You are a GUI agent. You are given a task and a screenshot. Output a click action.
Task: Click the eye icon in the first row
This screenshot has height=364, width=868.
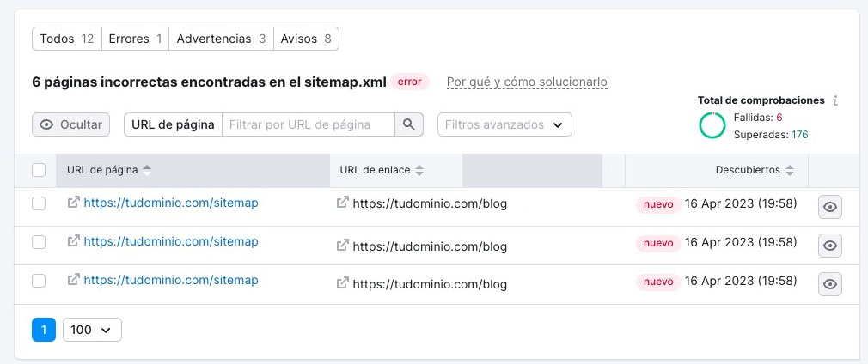click(830, 207)
